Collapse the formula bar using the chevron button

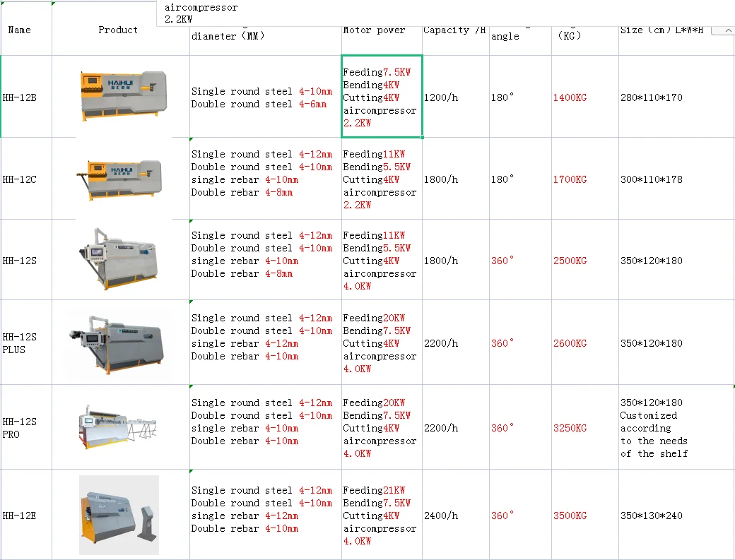tap(722, 30)
